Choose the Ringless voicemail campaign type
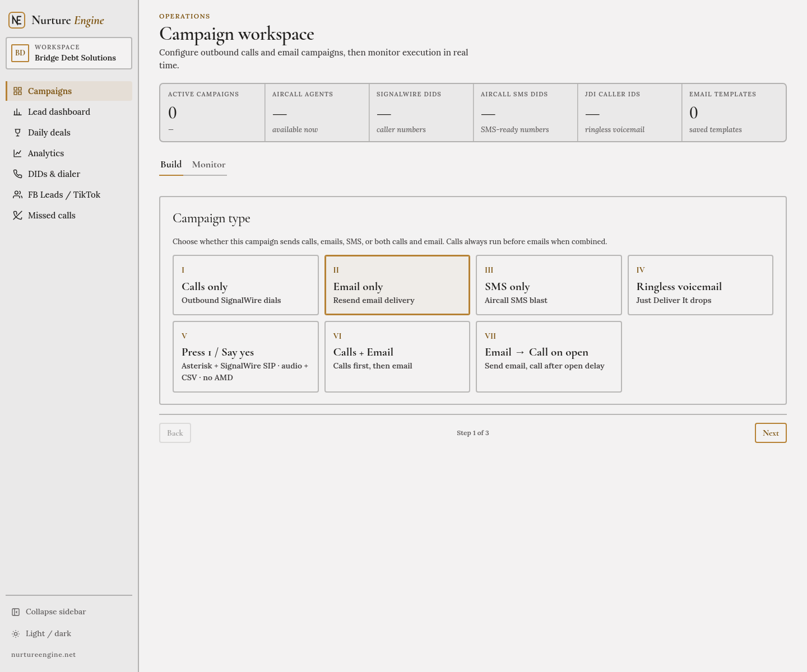807x672 pixels. (x=701, y=285)
